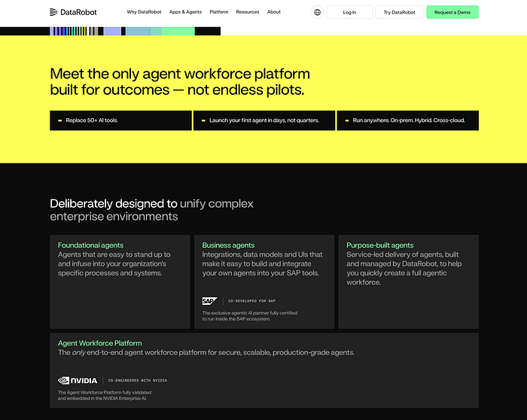Viewport: 527px width, 420px height.
Task: Click the Try DataRobot button
Action: coord(399,12)
